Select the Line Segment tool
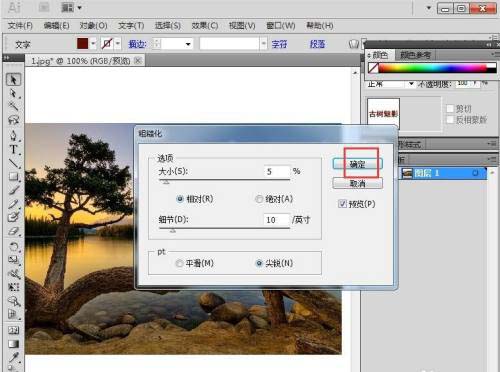Viewport: 500px width, 372px height. 13,163
